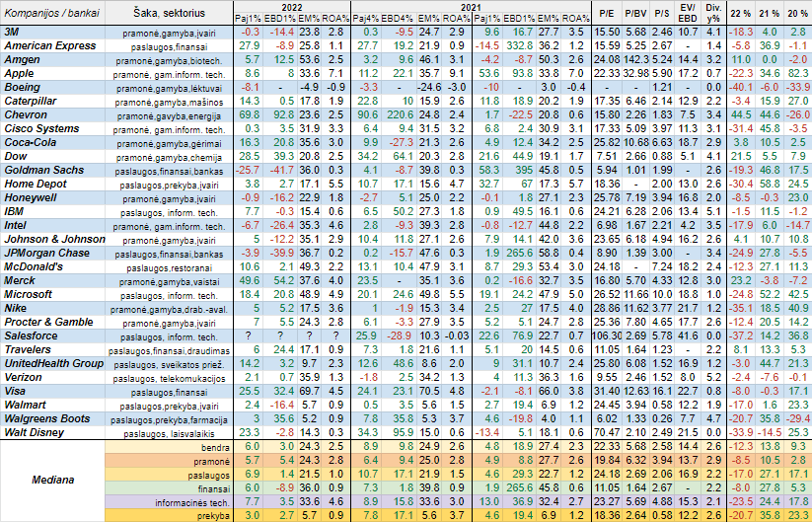
Task: Click Apple 20 % return value 82.3
Action: coord(798,74)
